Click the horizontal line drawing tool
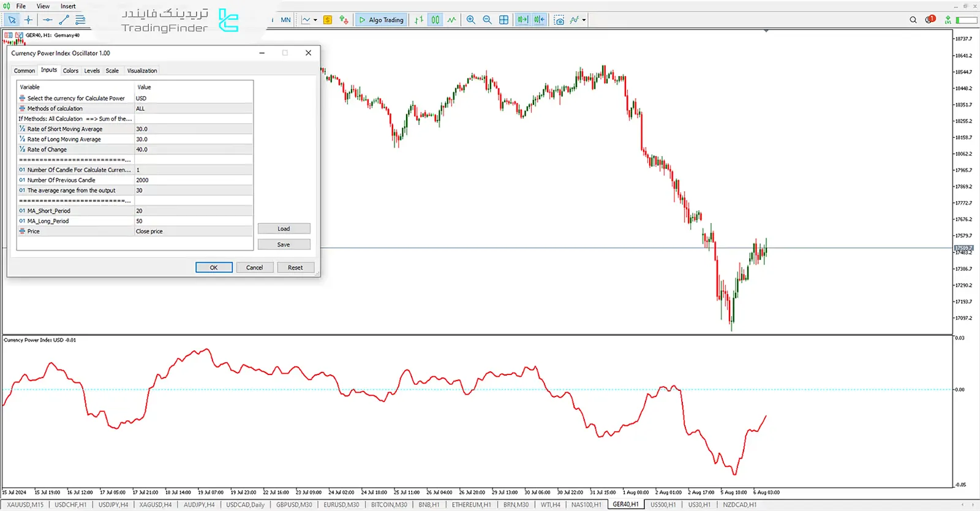The image size is (980, 511). [47, 20]
